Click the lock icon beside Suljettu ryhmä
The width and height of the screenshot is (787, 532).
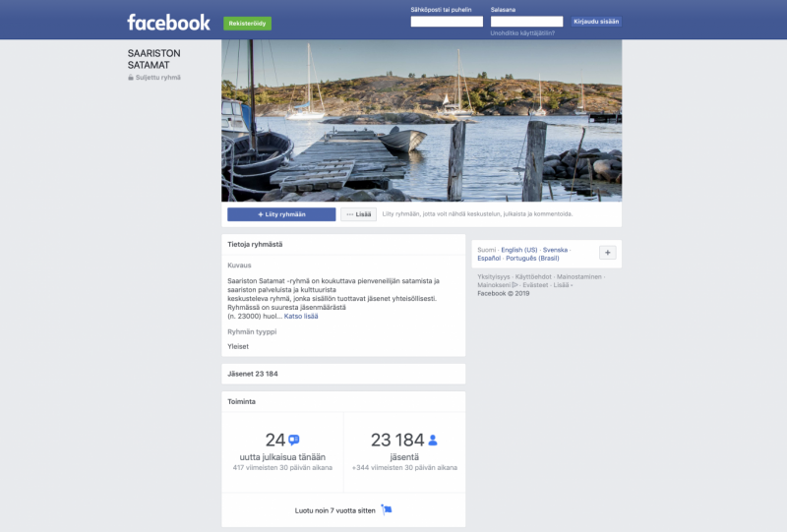[x=131, y=78]
